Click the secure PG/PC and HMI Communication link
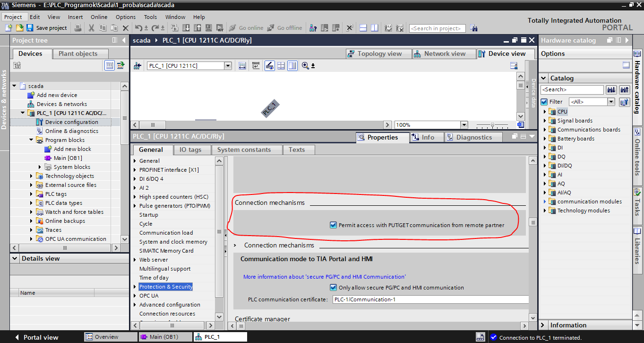The image size is (644, 343). pos(324,277)
